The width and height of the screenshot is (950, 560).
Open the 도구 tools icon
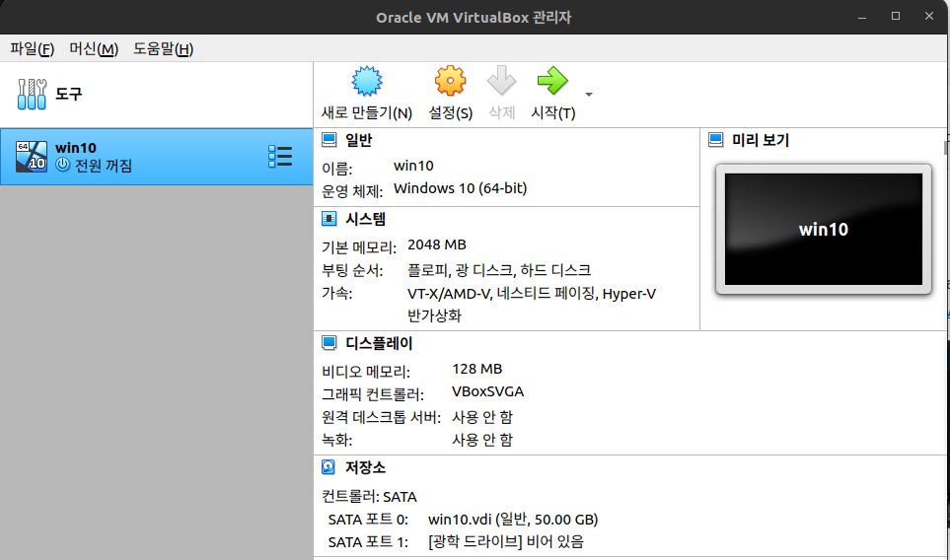[x=33, y=95]
